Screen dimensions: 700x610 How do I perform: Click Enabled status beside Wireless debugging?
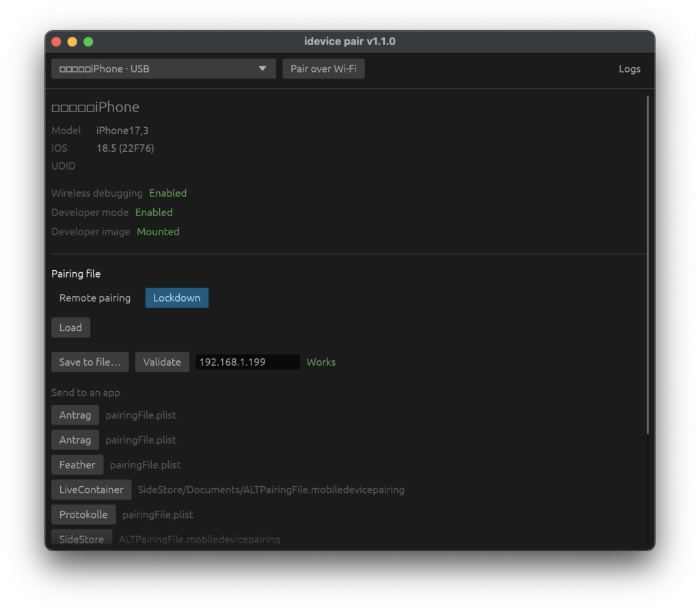[168, 193]
